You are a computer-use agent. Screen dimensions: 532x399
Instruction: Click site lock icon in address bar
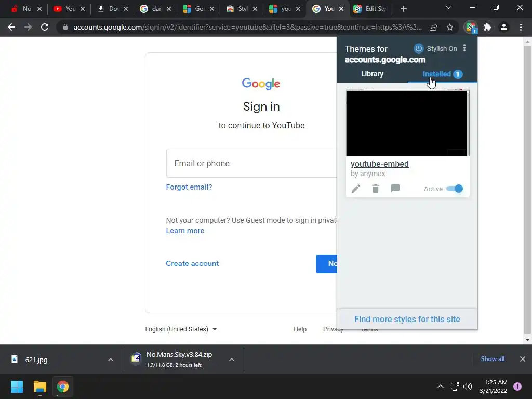click(x=65, y=27)
